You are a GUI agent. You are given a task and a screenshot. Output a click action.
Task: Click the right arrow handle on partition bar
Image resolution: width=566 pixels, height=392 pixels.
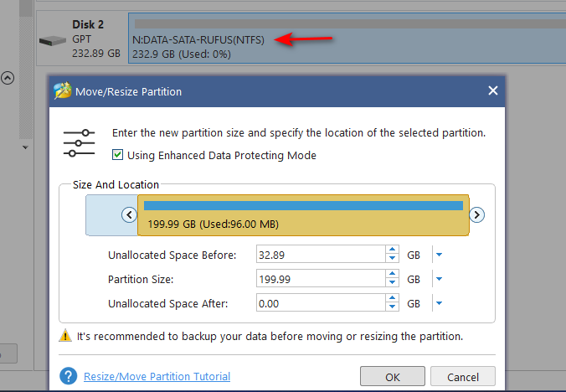pyautogui.click(x=477, y=214)
